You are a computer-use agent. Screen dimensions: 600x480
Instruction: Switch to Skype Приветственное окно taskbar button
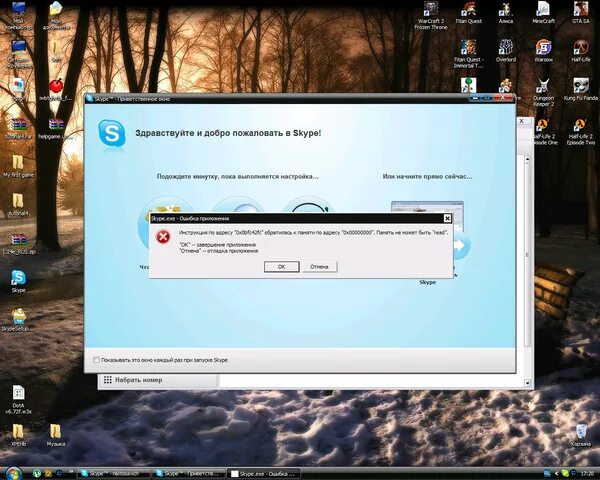click(x=189, y=474)
